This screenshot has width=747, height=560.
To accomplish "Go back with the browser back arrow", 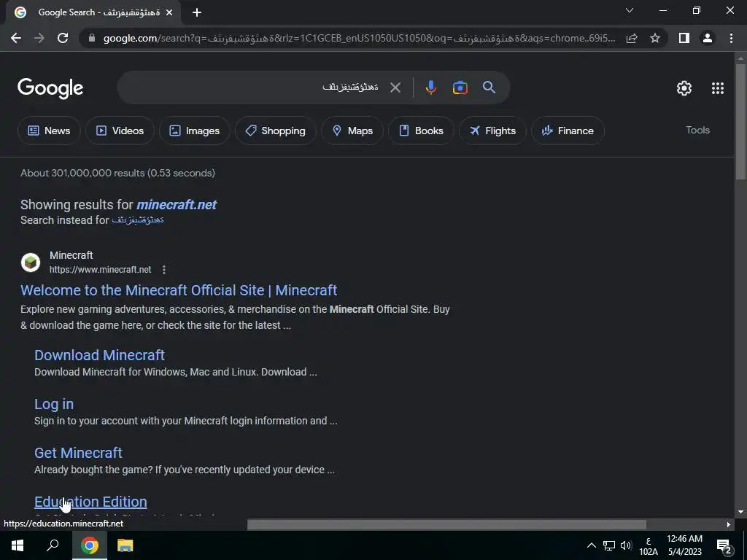I will point(16,38).
